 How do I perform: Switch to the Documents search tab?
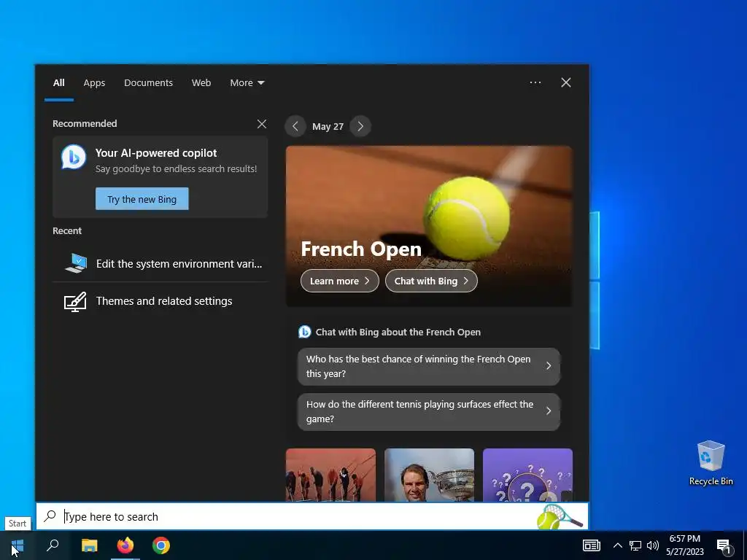coord(149,83)
